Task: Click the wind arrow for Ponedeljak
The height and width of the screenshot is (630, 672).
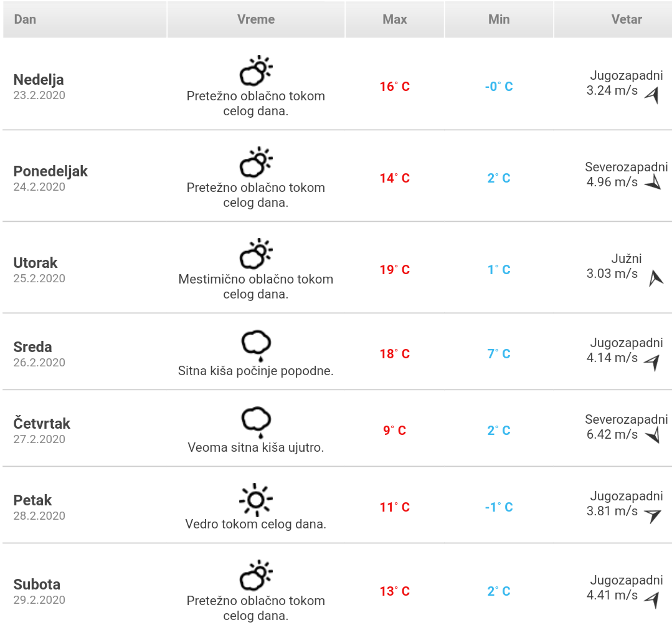Action: pos(653,183)
